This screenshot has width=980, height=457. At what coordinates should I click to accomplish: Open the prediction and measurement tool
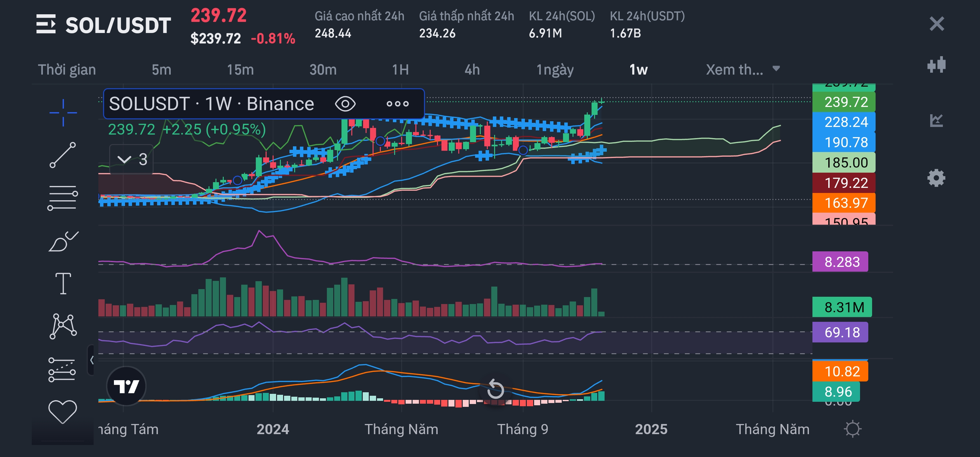coord(62,370)
